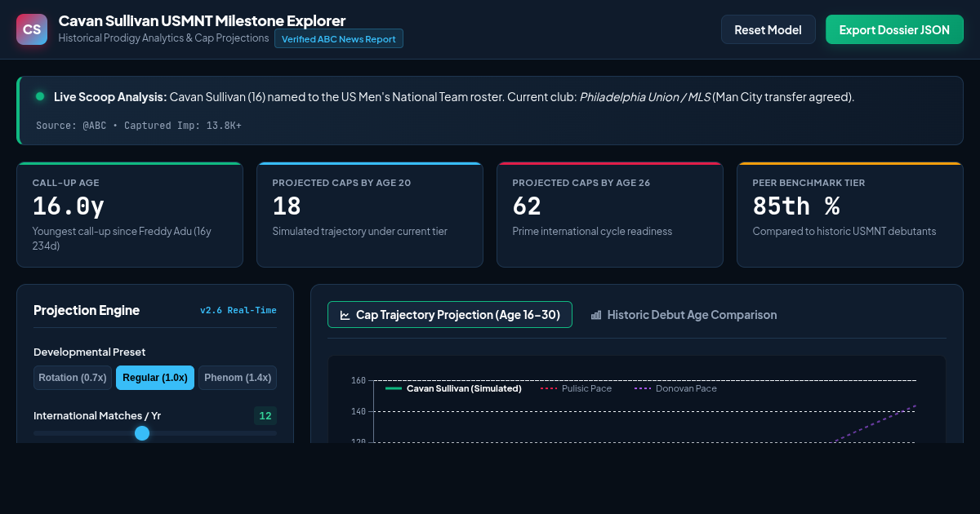Select the Rotation (0.7x) preset
The width and height of the screenshot is (980, 514).
click(73, 378)
